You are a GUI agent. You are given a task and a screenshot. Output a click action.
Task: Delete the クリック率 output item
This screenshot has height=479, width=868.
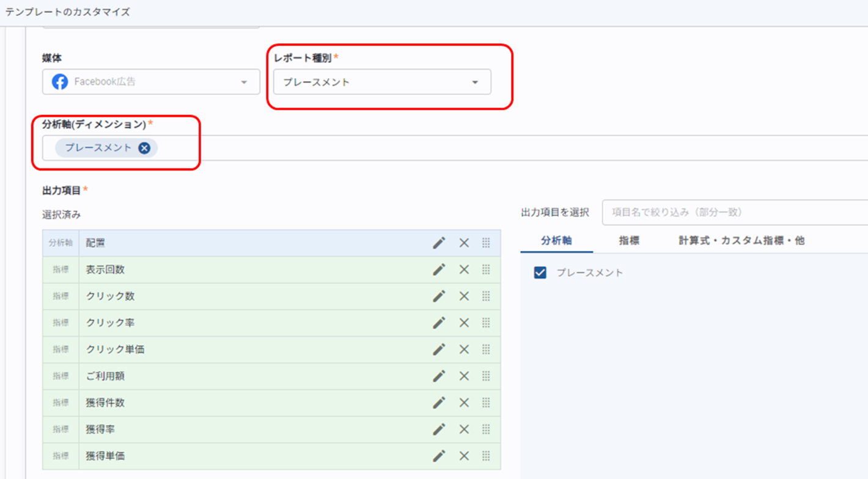click(x=464, y=323)
